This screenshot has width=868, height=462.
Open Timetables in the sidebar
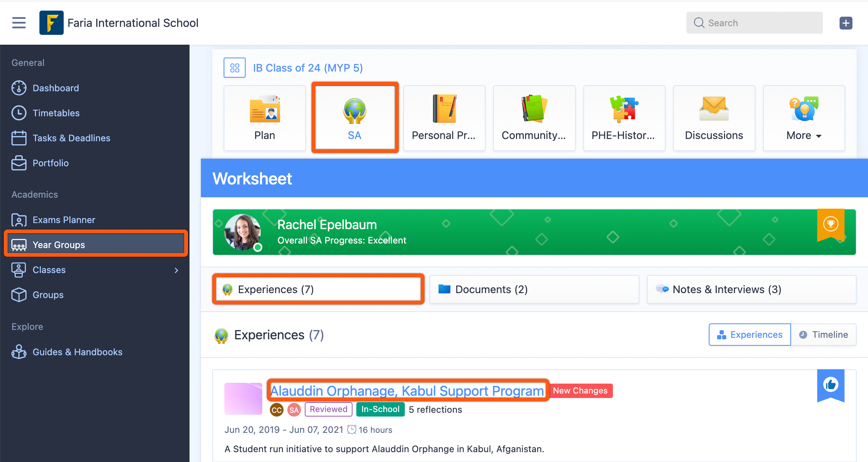[56, 113]
